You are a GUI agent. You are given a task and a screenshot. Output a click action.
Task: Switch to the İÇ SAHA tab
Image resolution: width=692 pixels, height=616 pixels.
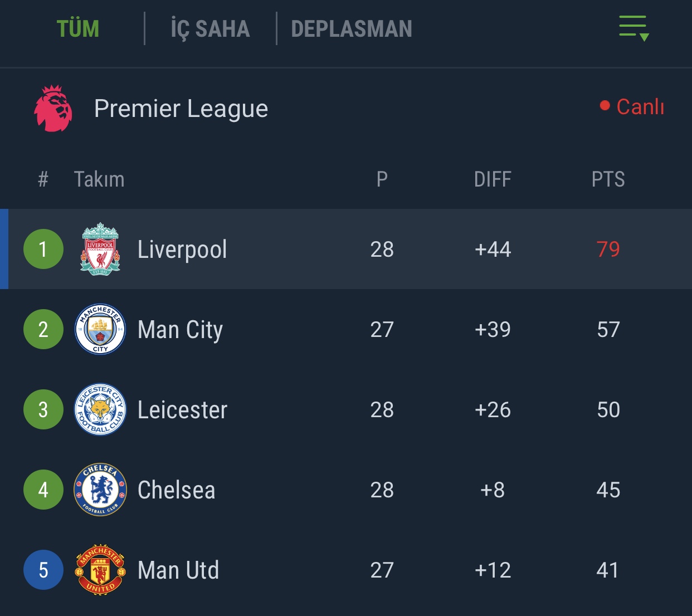coord(210,29)
